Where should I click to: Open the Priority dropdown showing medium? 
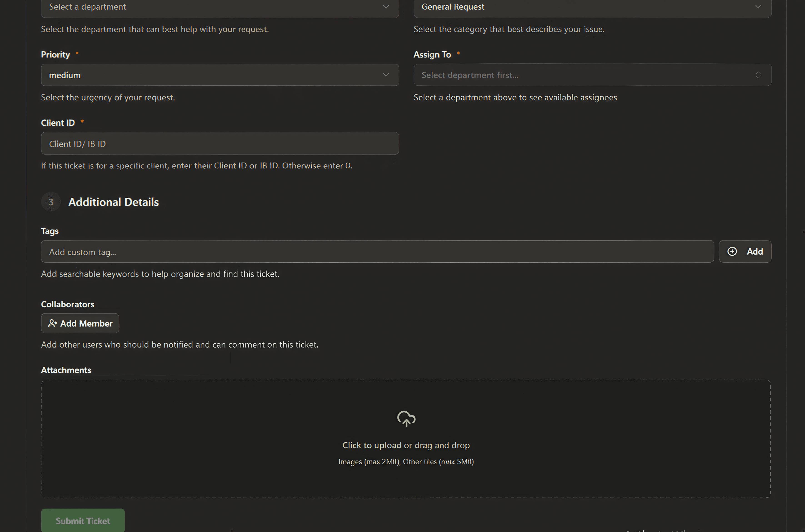[220, 75]
